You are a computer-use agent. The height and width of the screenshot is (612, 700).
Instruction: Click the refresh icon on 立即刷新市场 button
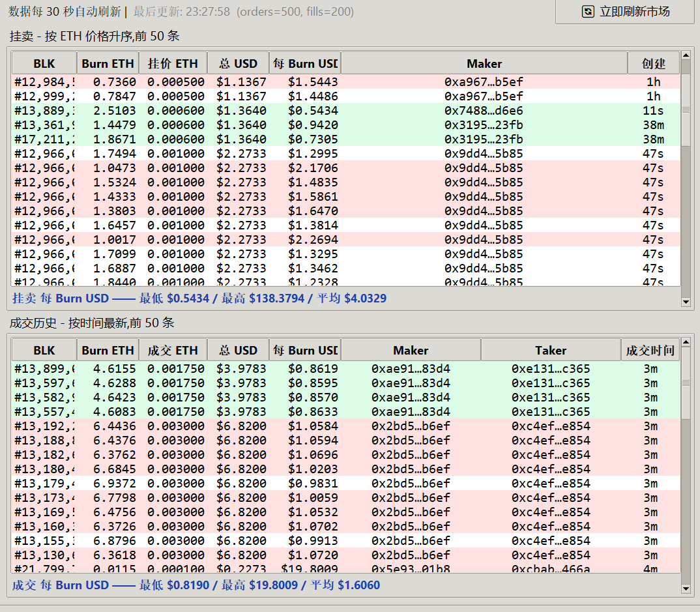[588, 12]
